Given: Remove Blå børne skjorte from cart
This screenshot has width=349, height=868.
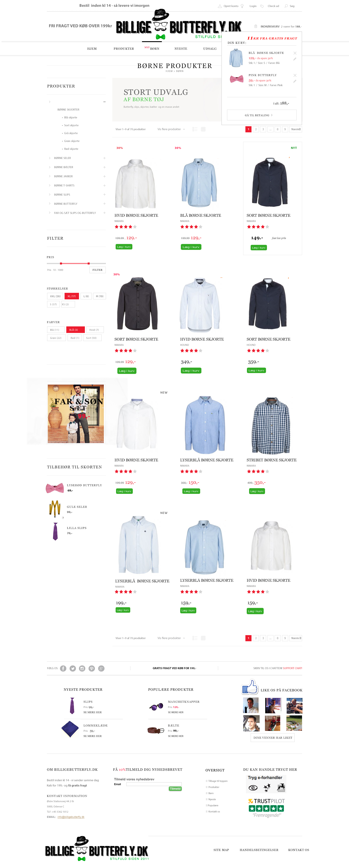Looking at the screenshot, I should [x=295, y=53].
